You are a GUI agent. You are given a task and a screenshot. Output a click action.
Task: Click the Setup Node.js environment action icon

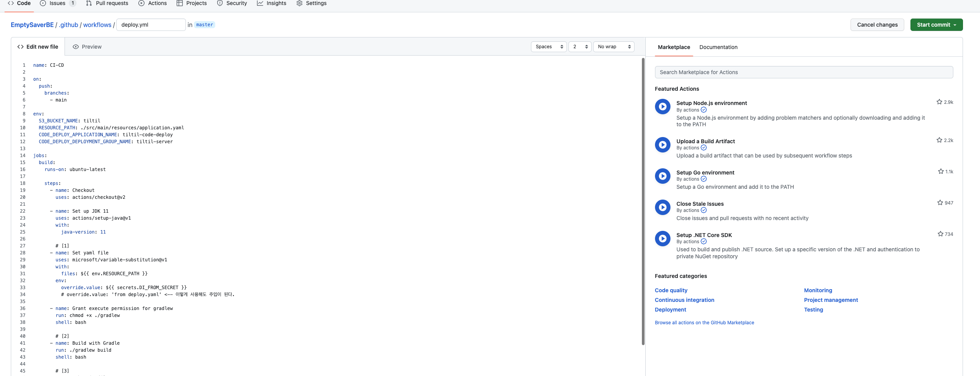coord(663,107)
